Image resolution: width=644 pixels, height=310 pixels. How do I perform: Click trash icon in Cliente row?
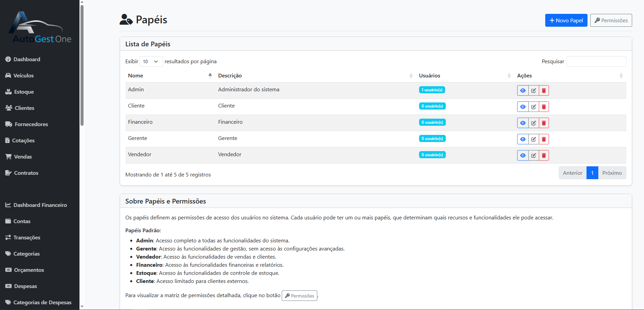point(544,107)
